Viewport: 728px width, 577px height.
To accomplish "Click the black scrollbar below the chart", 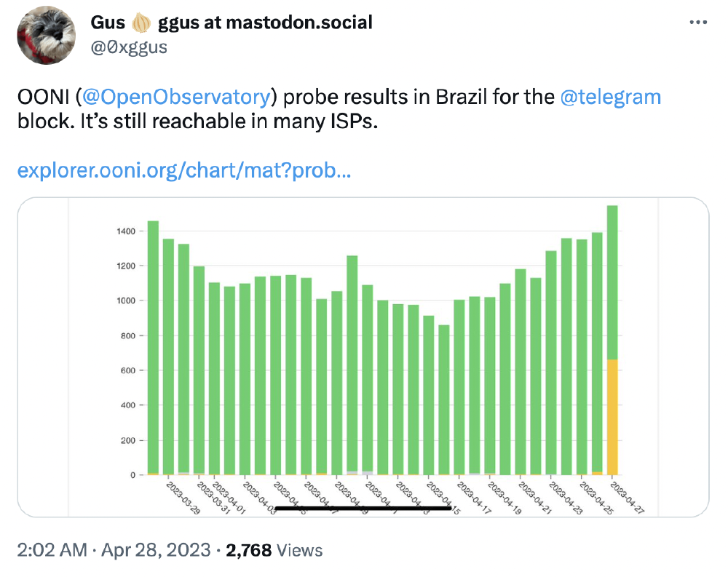I will click(x=364, y=509).
